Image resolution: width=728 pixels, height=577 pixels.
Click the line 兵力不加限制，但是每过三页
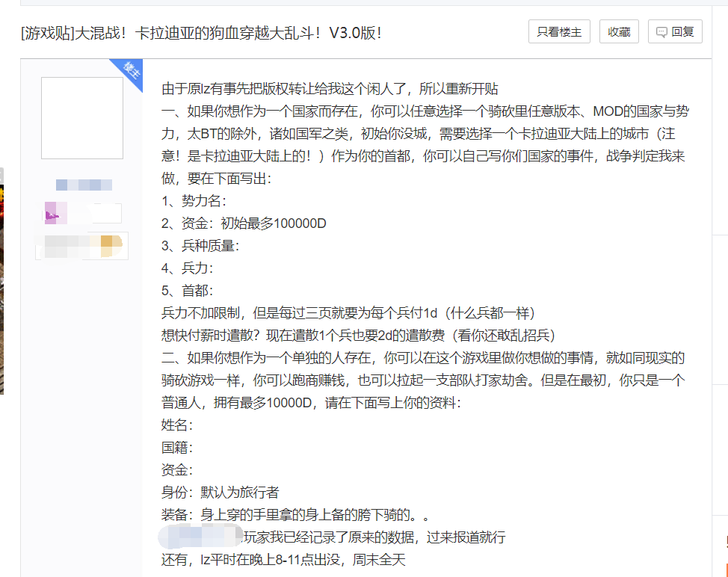(x=348, y=313)
